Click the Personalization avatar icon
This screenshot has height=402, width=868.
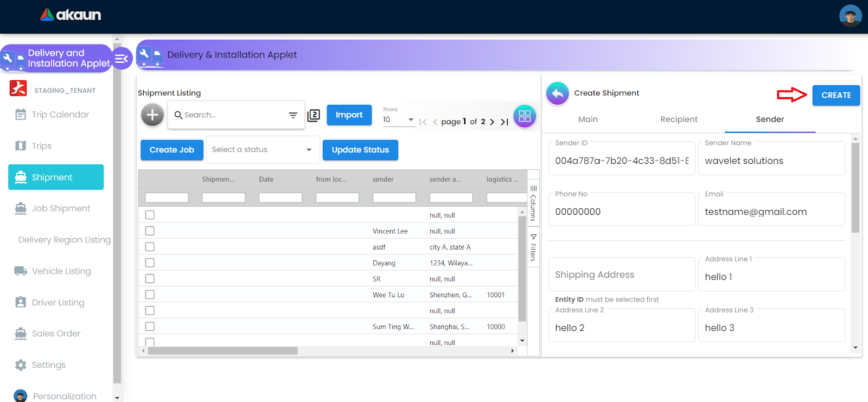21,396
